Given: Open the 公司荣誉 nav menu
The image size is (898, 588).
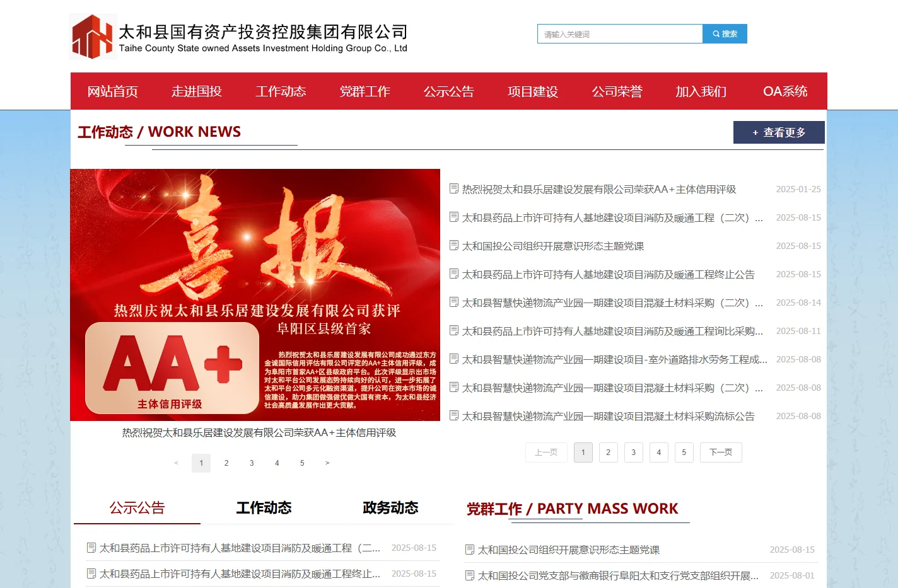Looking at the screenshot, I should pos(617,91).
